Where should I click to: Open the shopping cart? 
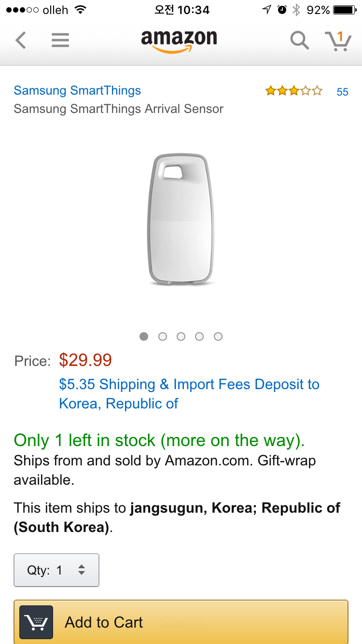pos(338,41)
